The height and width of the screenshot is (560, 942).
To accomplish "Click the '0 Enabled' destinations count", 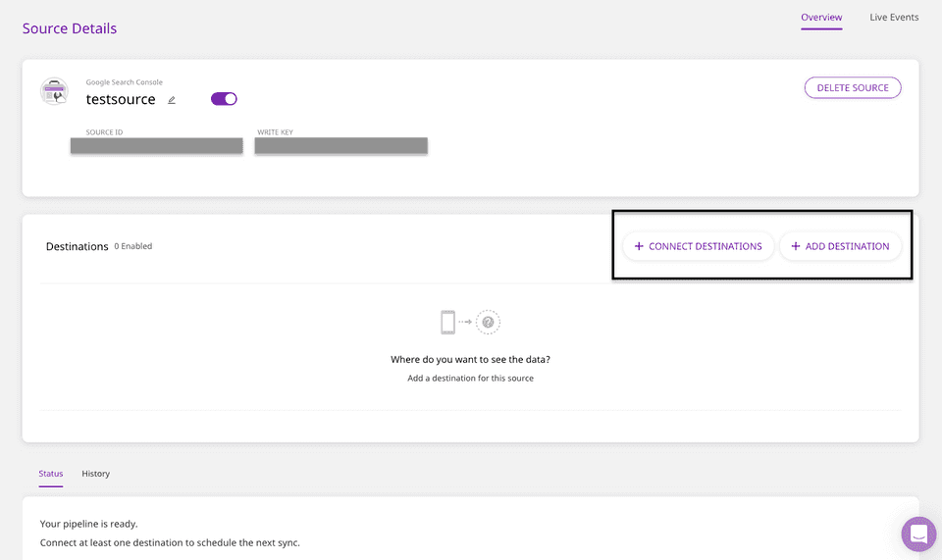I will 132,246.
